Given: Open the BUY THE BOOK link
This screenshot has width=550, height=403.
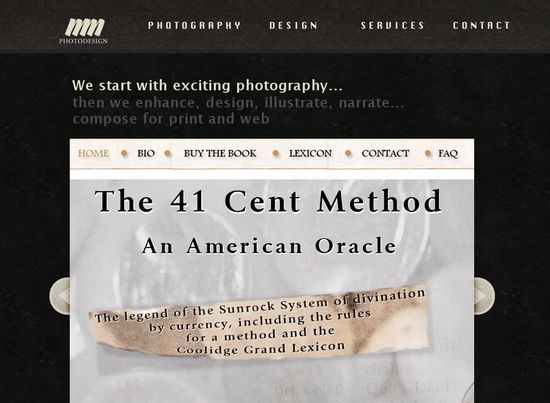Looking at the screenshot, I should [x=220, y=154].
